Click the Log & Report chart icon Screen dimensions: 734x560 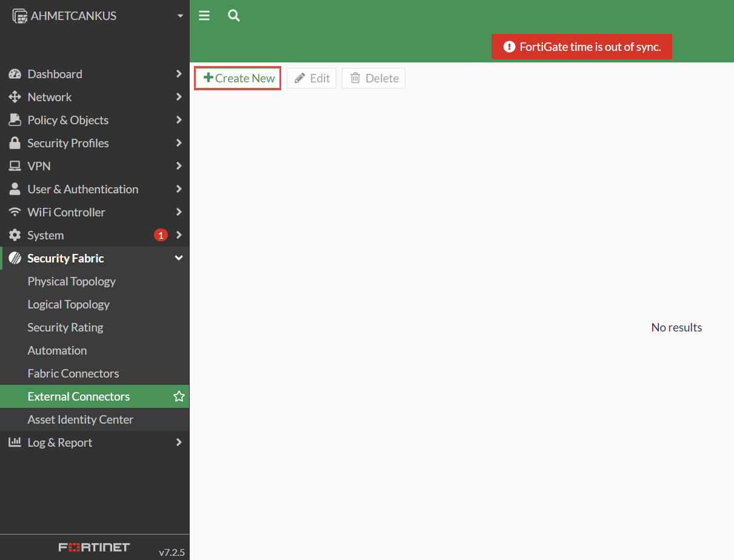[x=15, y=442]
